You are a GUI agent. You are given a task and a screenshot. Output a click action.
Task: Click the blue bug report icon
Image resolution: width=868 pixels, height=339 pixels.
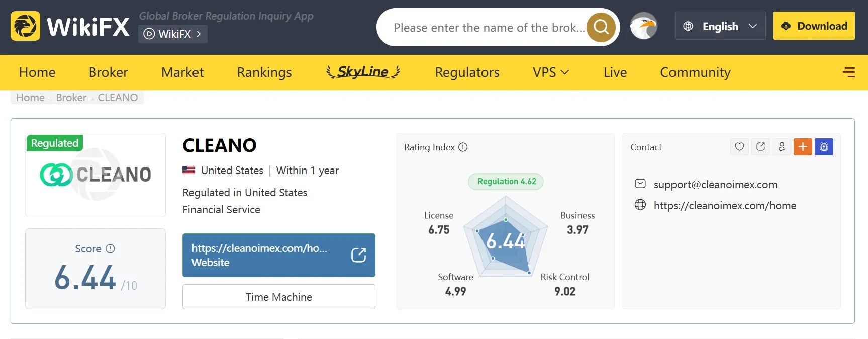[824, 147]
